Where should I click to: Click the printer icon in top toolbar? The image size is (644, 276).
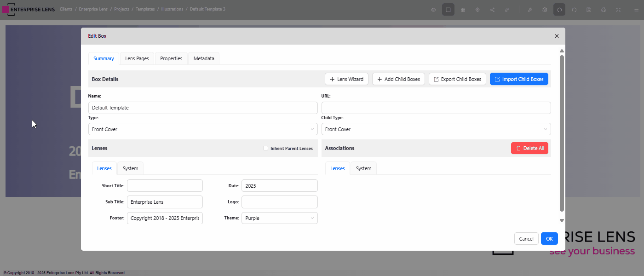[604, 10]
